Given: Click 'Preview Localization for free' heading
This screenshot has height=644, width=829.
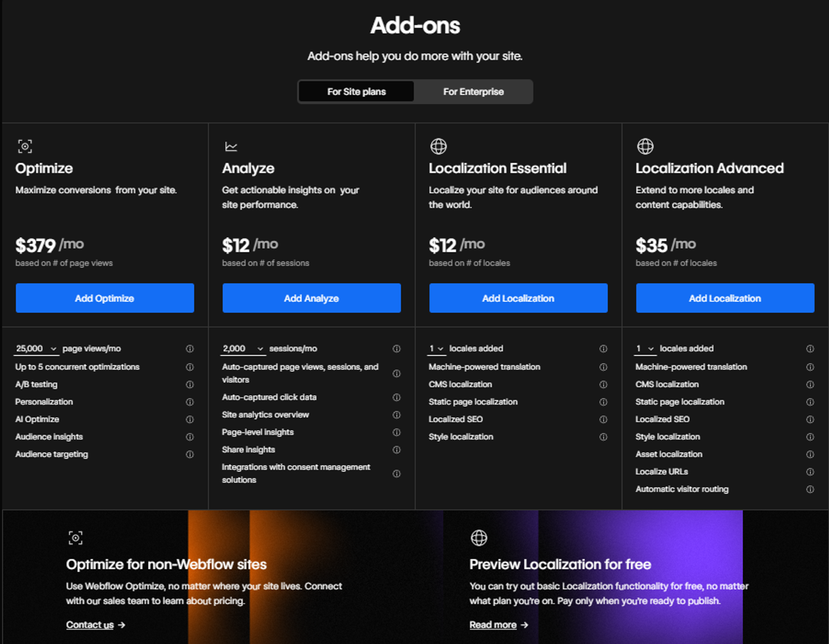Looking at the screenshot, I should [560, 564].
